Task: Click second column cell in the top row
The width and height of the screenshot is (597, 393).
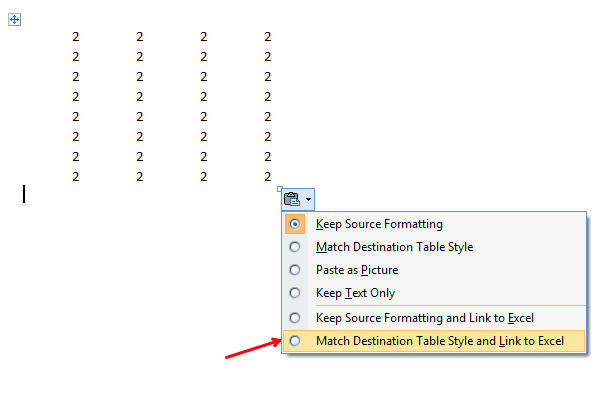Action: point(140,37)
